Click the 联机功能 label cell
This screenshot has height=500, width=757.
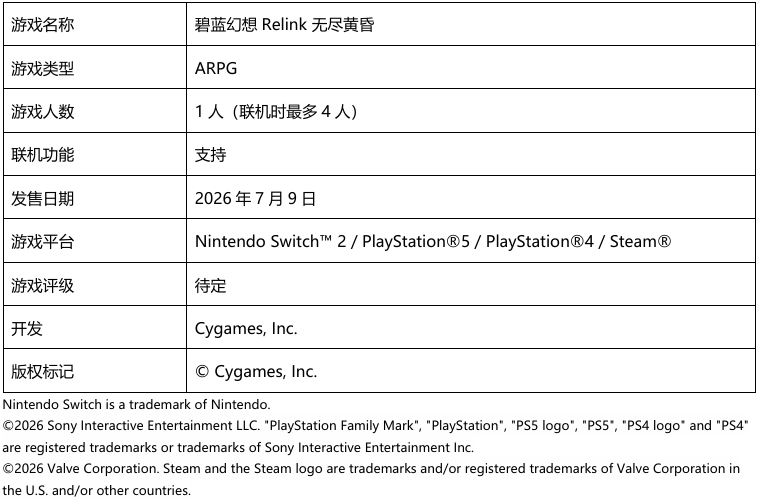(x=43, y=155)
